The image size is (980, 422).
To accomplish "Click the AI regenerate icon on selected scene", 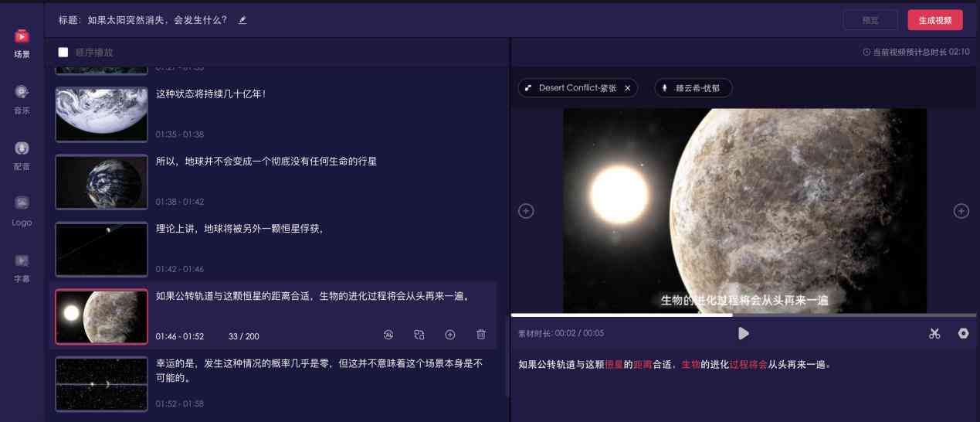I will (388, 335).
